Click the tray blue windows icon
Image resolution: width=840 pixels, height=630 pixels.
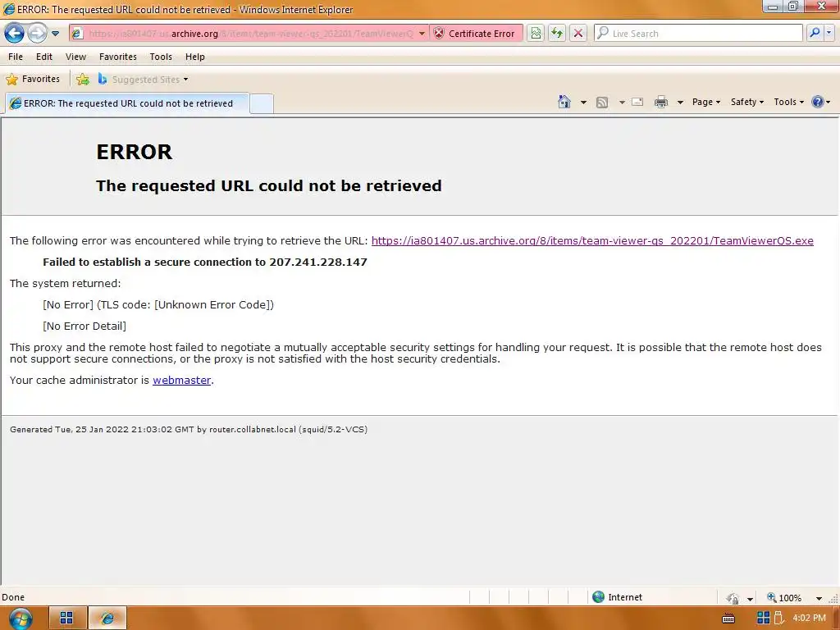point(764,618)
